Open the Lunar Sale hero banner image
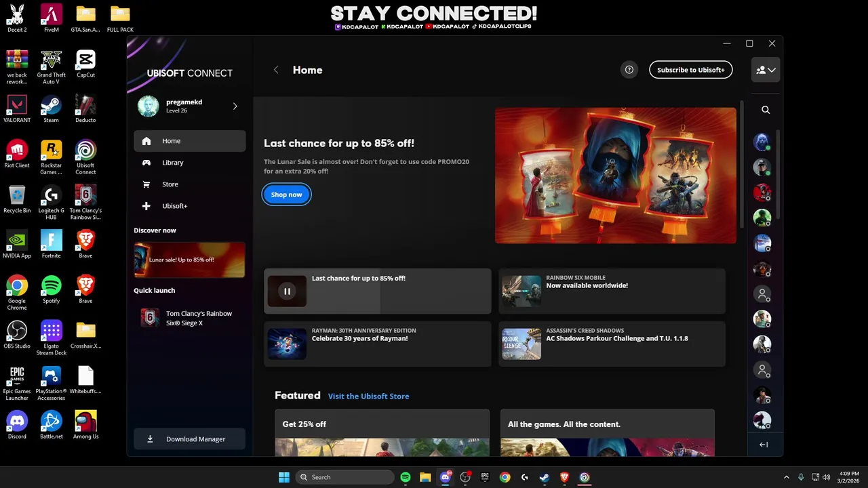Screen dimensions: 868x488 615,175
